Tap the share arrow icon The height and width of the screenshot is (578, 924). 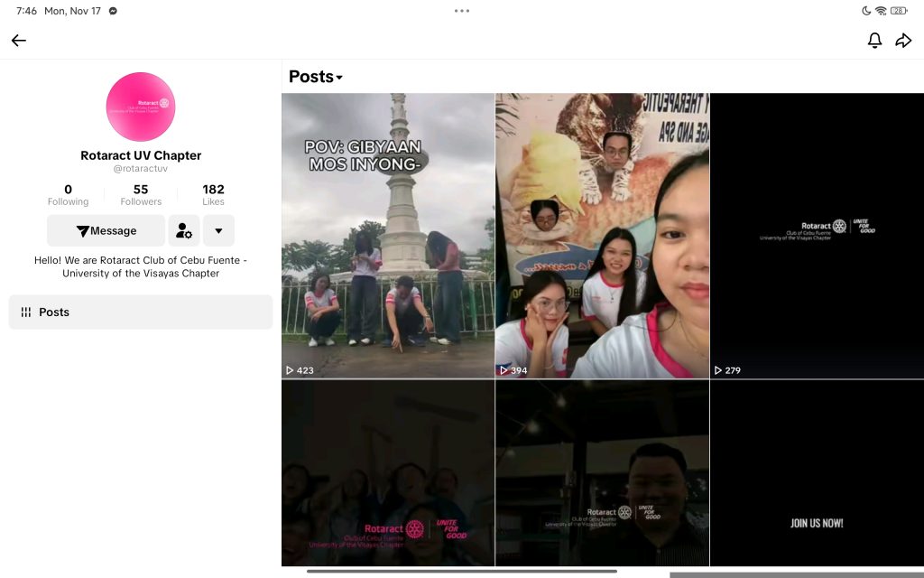tap(903, 41)
